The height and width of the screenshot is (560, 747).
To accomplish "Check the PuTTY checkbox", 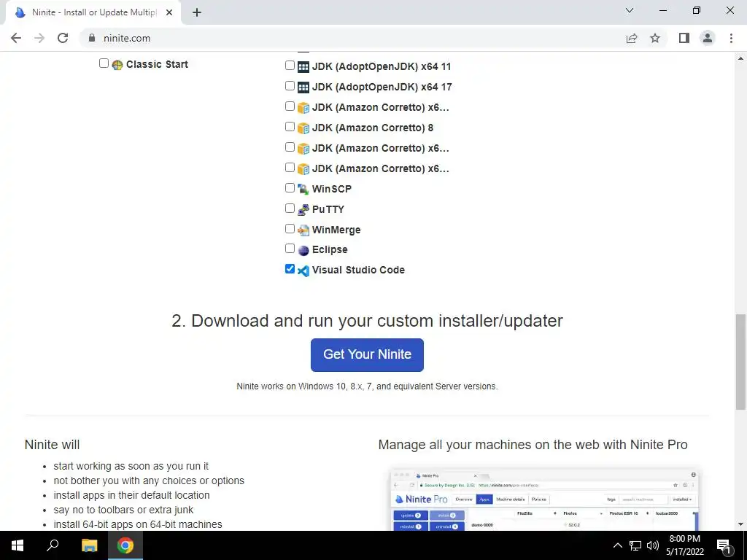I will [x=290, y=208].
